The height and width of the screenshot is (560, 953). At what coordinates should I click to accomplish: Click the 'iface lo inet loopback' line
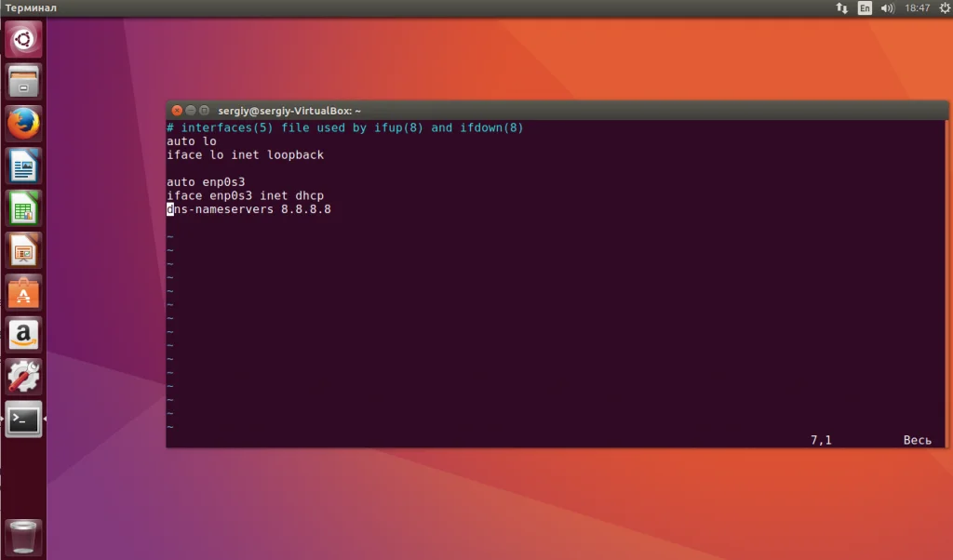tap(245, 154)
